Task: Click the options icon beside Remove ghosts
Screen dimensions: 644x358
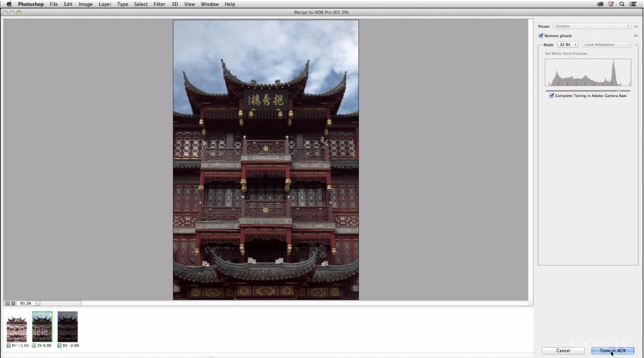Action: tap(636, 36)
